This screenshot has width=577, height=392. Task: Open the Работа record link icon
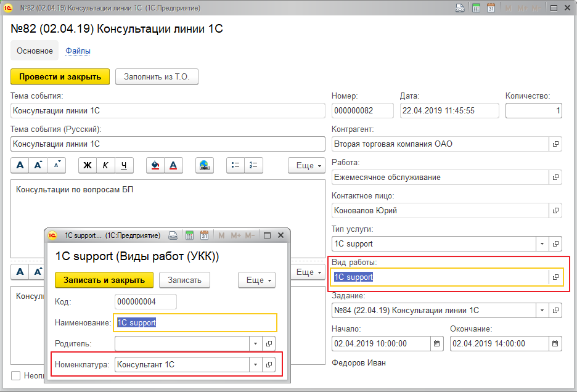point(555,178)
